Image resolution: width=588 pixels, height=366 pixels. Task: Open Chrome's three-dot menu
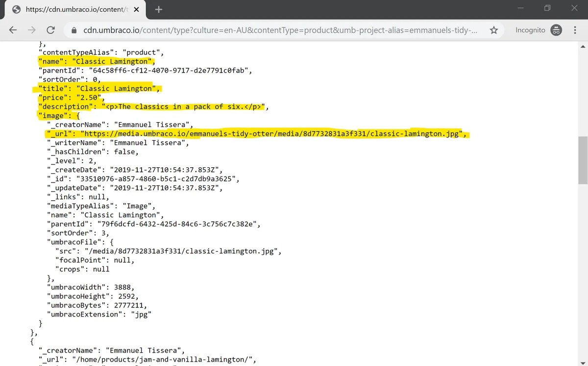[575, 30]
